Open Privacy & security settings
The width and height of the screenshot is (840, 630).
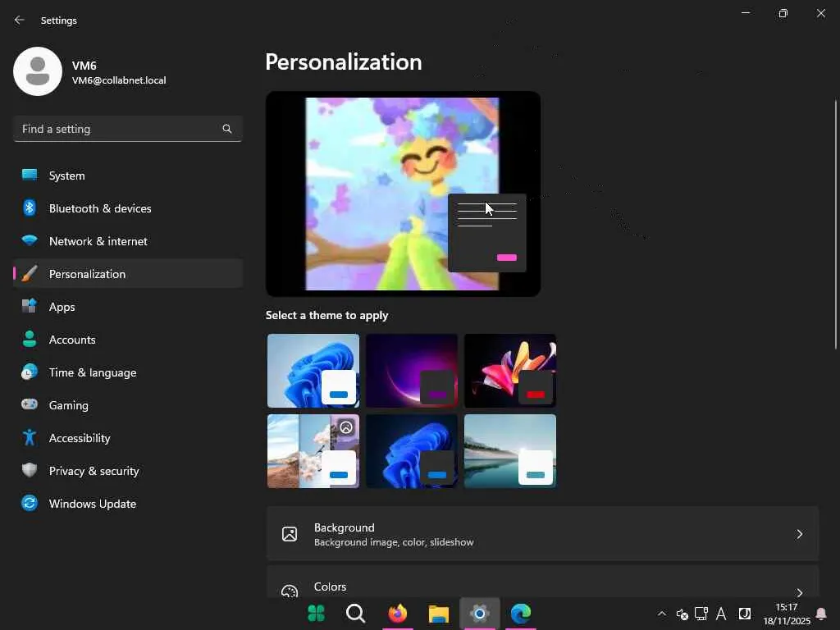click(x=128, y=470)
